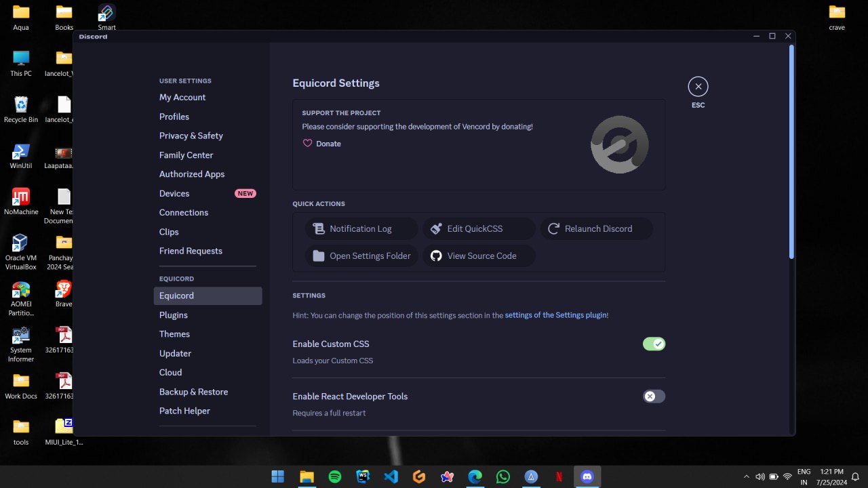Select the NoMachine desktop shortcut

click(21, 201)
